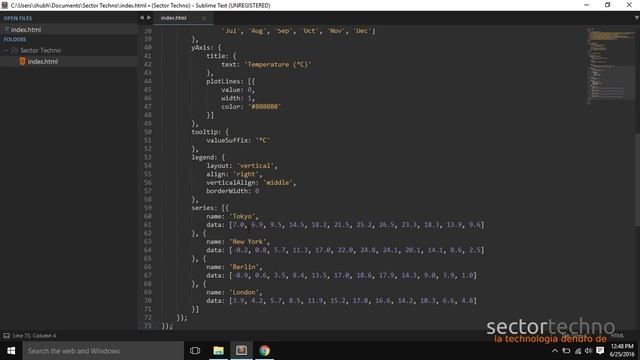The width and height of the screenshot is (640, 360).
Task: Click the battery/power icon in tray
Action: point(566,351)
